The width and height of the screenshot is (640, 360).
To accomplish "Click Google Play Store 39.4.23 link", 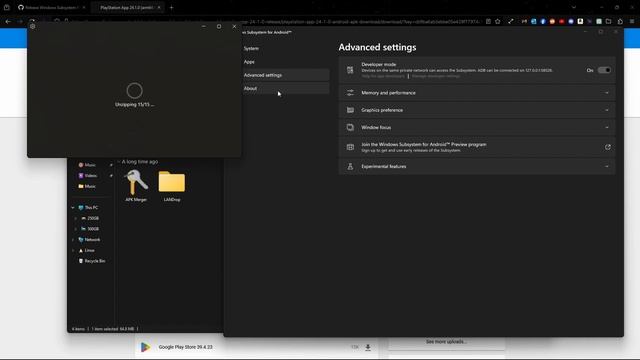I will pos(185,347).
